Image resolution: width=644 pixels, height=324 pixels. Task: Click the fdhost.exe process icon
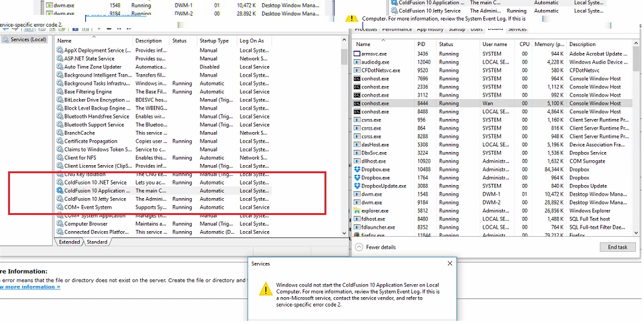point(357,219)
